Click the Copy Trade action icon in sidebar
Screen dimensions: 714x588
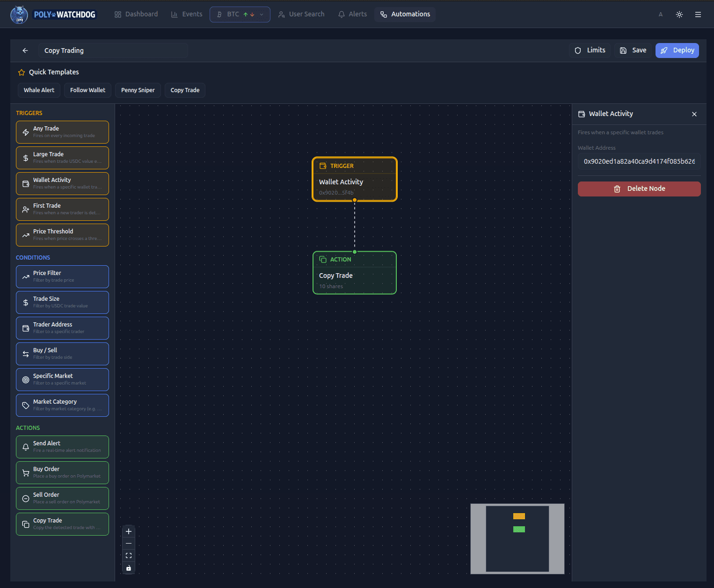pyautogui.click(x=26, y=524)
